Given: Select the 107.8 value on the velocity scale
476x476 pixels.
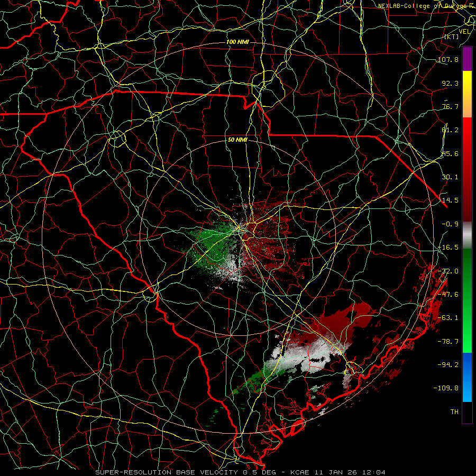Looking at the screenshot, I should 448,59.
